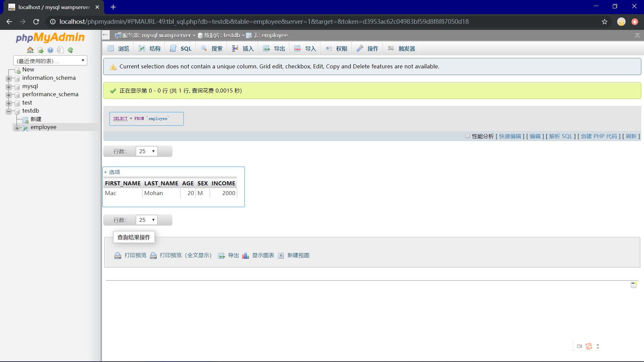Viewport: 644px width, 362px height.
Task: Open the upper row count dropdown
Action: pos(147,151)
